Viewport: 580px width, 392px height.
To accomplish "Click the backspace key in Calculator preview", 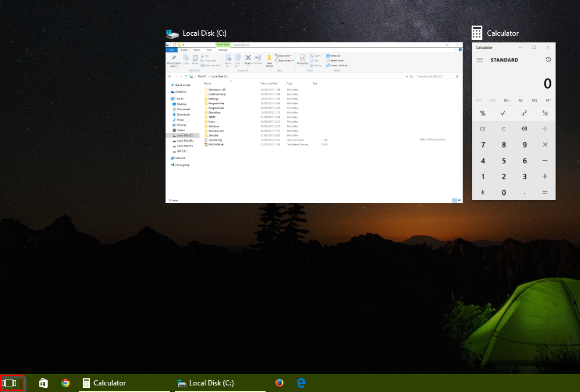I will 524,129.
